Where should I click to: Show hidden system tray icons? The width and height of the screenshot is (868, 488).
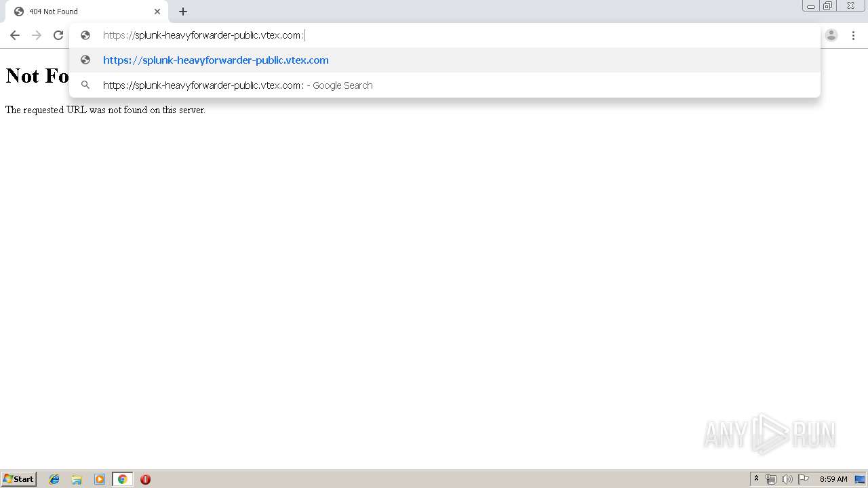[756, 479]
